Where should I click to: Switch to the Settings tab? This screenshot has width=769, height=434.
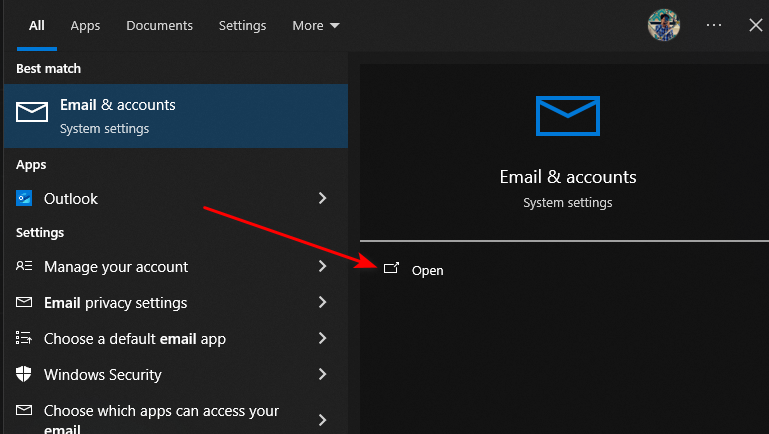[242, 26]
